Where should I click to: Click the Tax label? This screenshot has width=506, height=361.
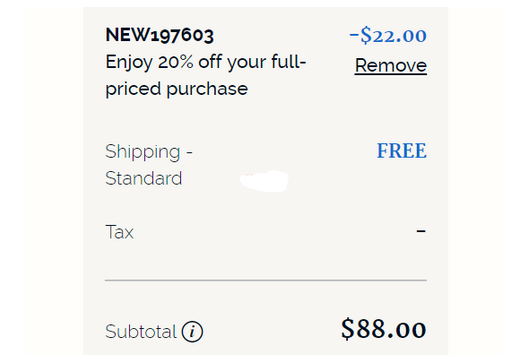coord(119,232)
